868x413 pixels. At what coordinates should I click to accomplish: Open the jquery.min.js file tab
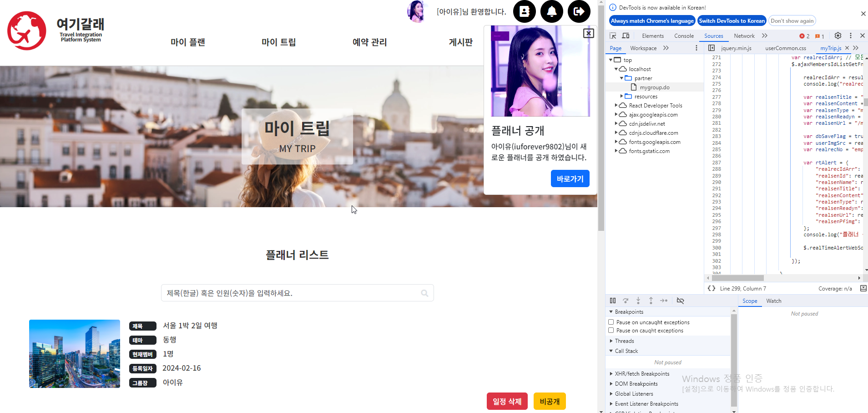pyautogui.click(x=736, y=48)
